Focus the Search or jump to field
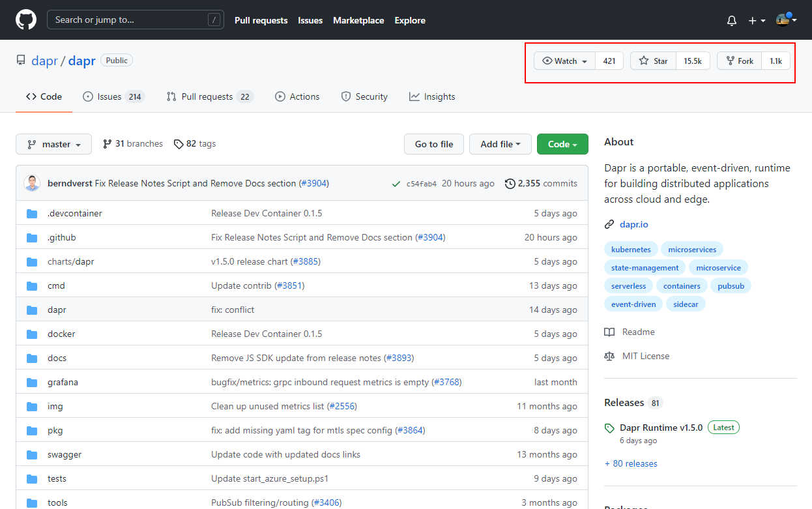Image resolution: width=812 pixels, height=509 pixels. 136,20
